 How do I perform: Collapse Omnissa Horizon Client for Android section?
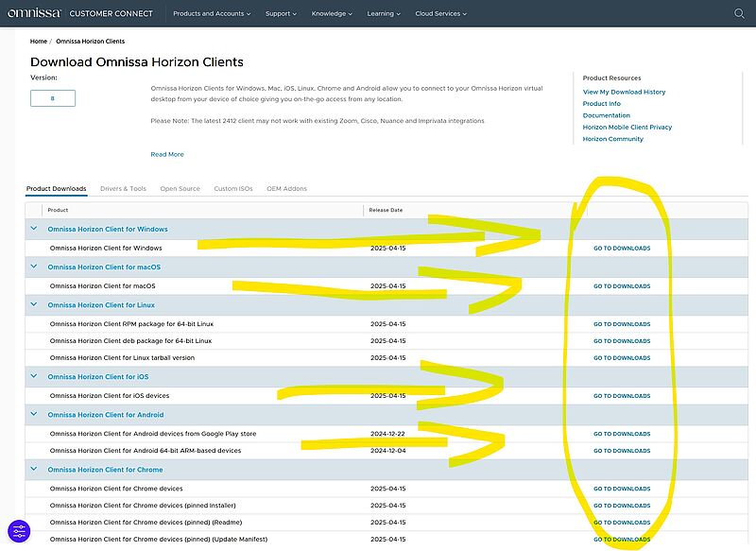pyautogui.click(x=34, y=414)
